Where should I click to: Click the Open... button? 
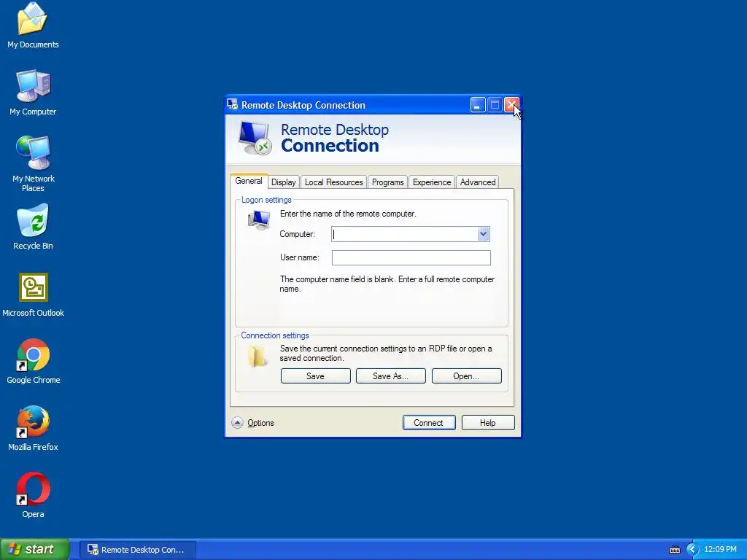[466, 376]
